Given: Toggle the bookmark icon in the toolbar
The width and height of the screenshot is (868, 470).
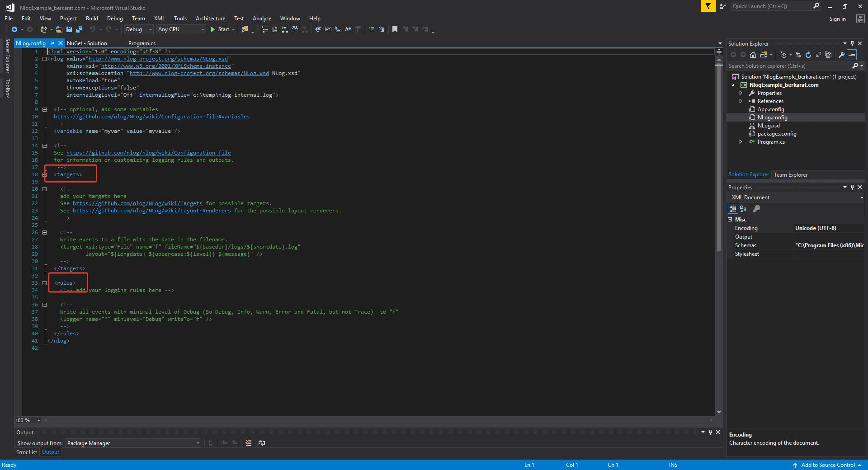Looking at the screenshot, I should click(395, 29).
